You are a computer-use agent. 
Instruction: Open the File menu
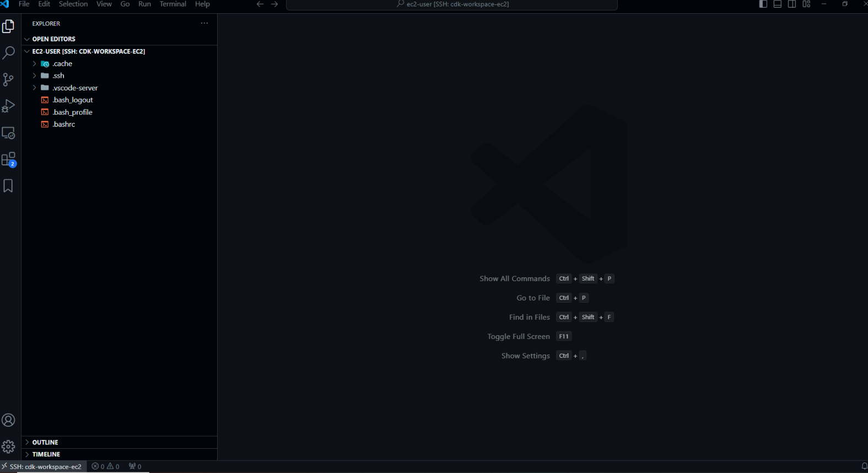[x=24, y=4]
